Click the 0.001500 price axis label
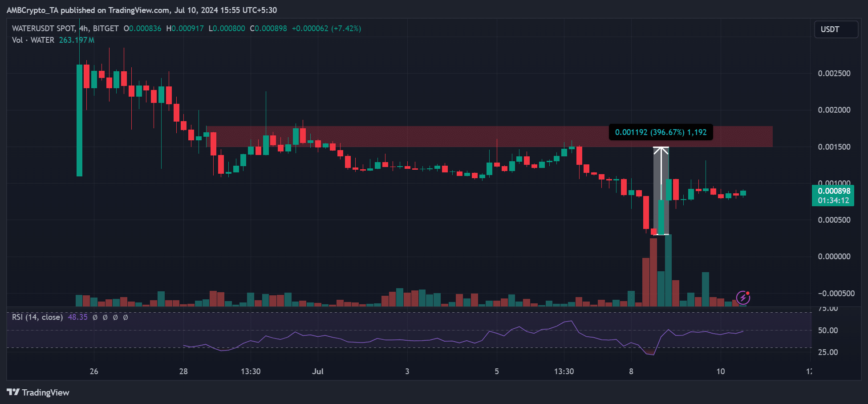Image resolution: width=868 pixels, height=404 pixels. (x=834, y=147)
